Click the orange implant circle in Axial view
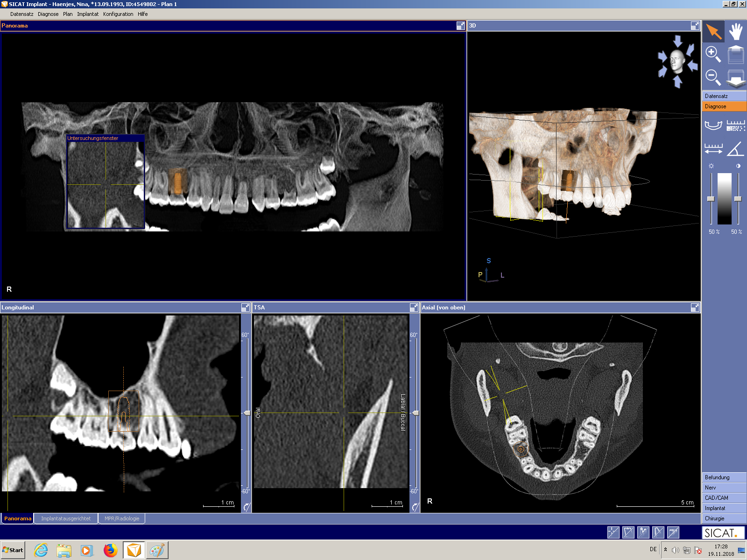747x560 pixels. tap(521, 449)
